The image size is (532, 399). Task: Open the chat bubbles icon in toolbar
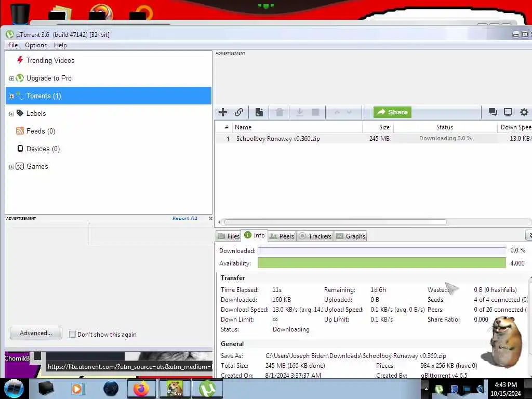pos(493,112)
